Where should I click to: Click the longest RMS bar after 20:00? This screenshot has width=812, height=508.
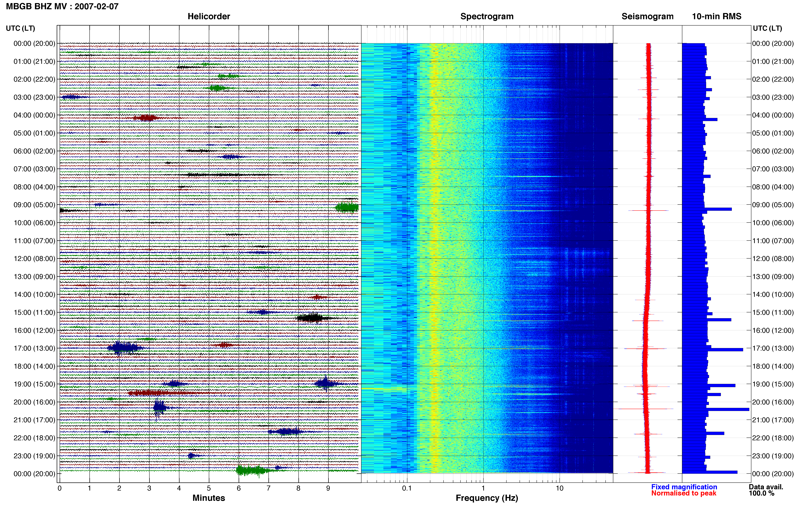716,409
